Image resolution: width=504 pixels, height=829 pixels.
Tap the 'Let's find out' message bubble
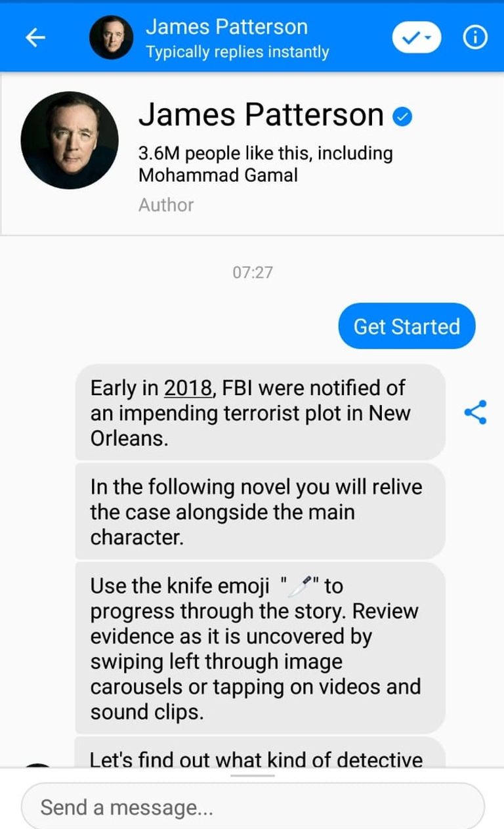pos(260,752)
